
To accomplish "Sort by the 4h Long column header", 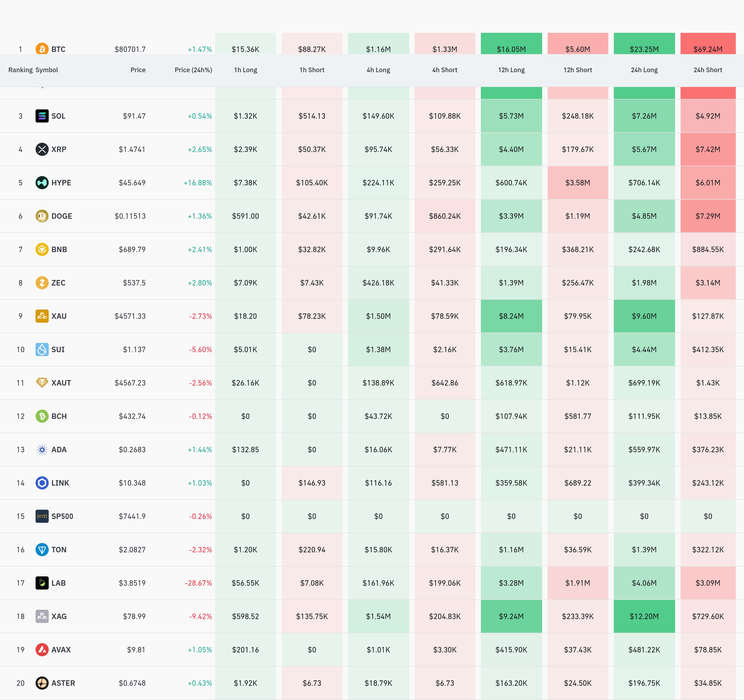I will pyautogui.click(x=378, y=70).
